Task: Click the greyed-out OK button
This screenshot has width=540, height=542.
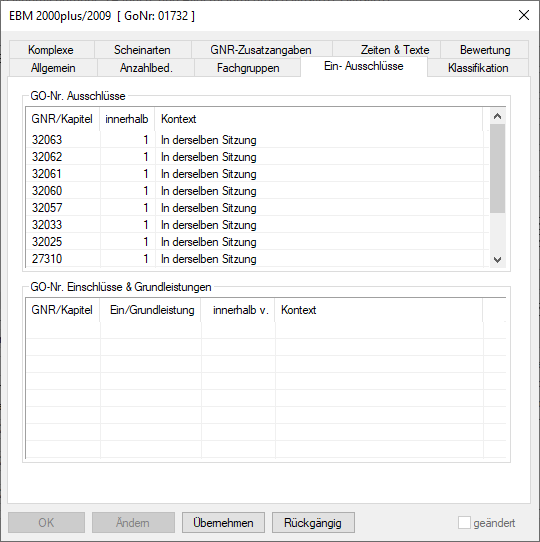Action: pos(46,522)
